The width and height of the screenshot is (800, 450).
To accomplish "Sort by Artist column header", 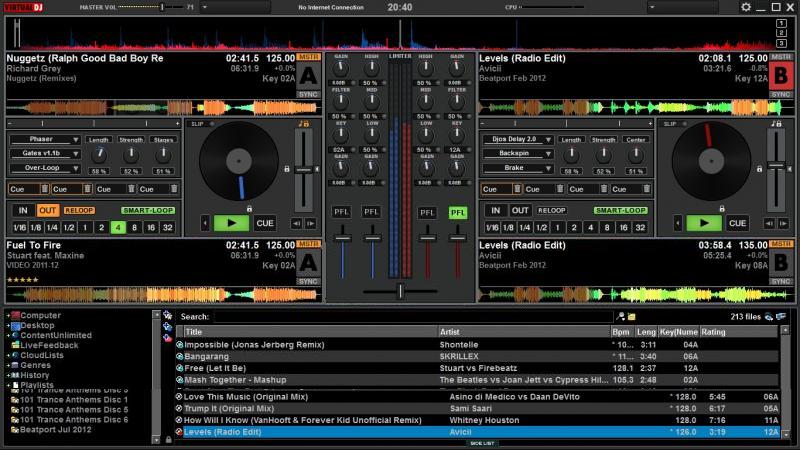I will (x=524, y=332).
